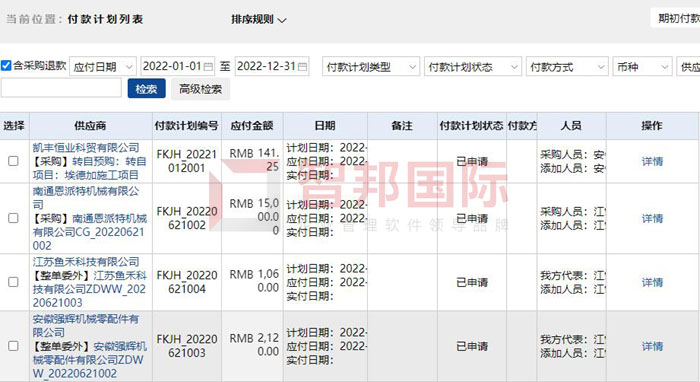Screen dimensions: 700x382
Task: Click 付款计划列表 breadcrumb text
Action: click(105, 19)
